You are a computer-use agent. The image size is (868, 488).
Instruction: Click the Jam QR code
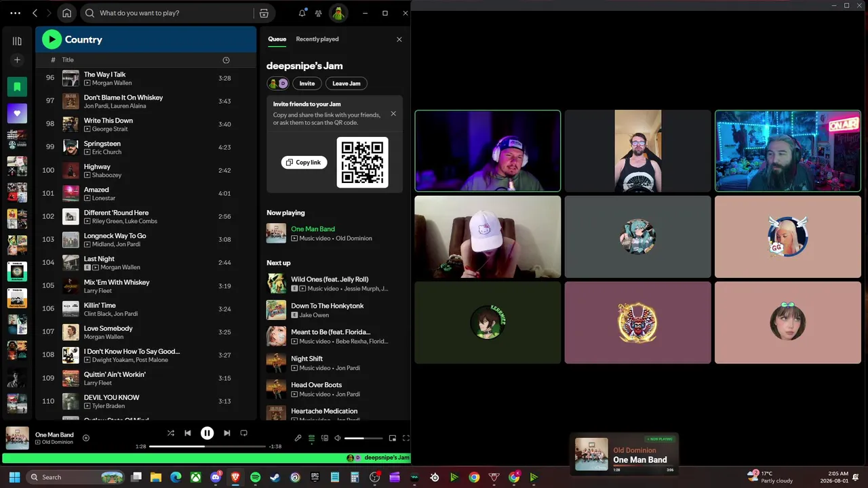363,163
